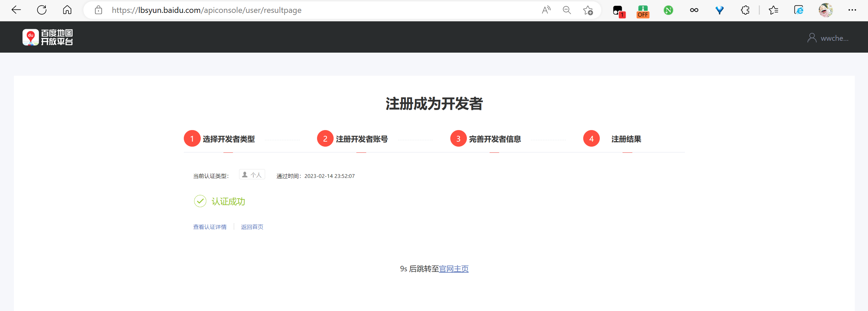The width and height of the screenshot is (868, 311).
Task: Click the green N extension icon
Action: coord(668,10)
